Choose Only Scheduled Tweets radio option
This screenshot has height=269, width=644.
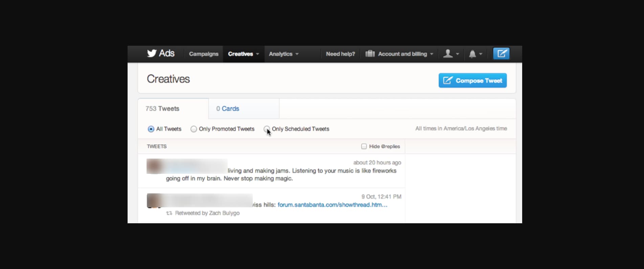pos(267,129)
